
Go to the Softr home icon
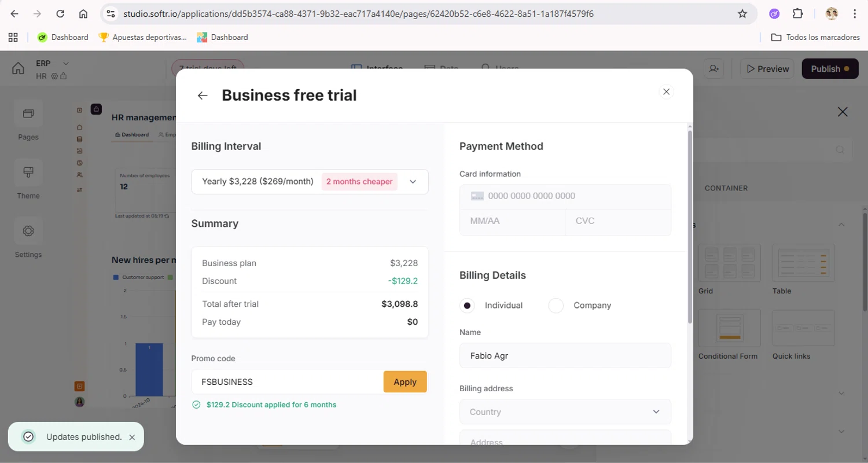[19, 68]
